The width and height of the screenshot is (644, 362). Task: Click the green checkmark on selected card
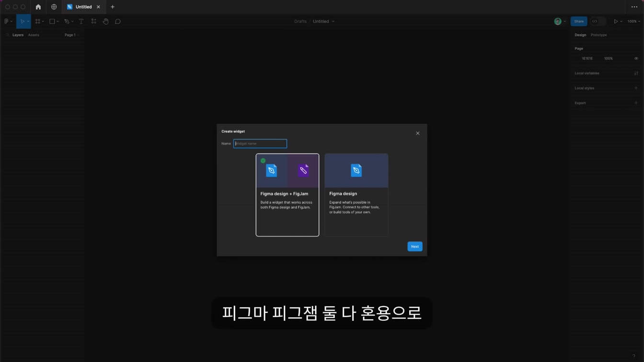click(x=263, y=160)
